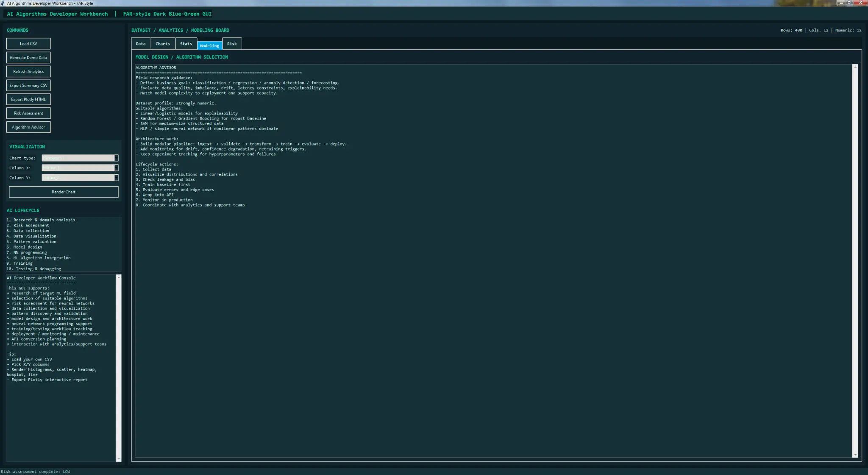The height and width of the screenshot is (475, 868).
Task: Click the '6. Wrap into API' advisor line
Action: click(155, 195)
